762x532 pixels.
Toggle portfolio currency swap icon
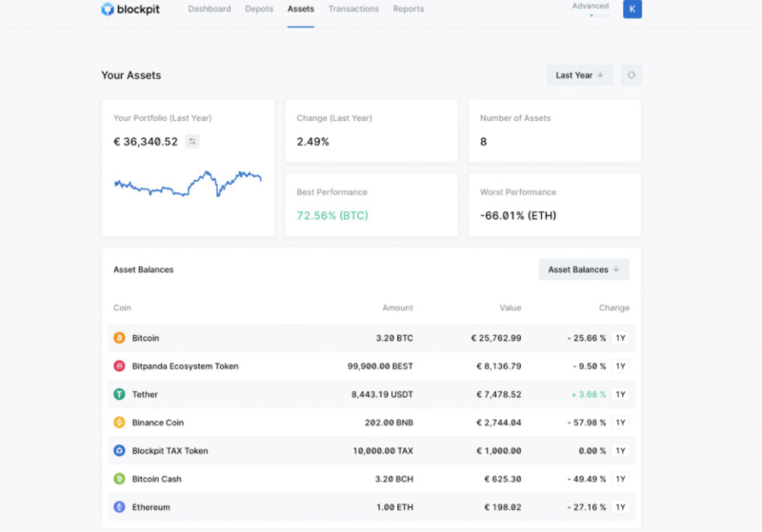tap(192, 142)
